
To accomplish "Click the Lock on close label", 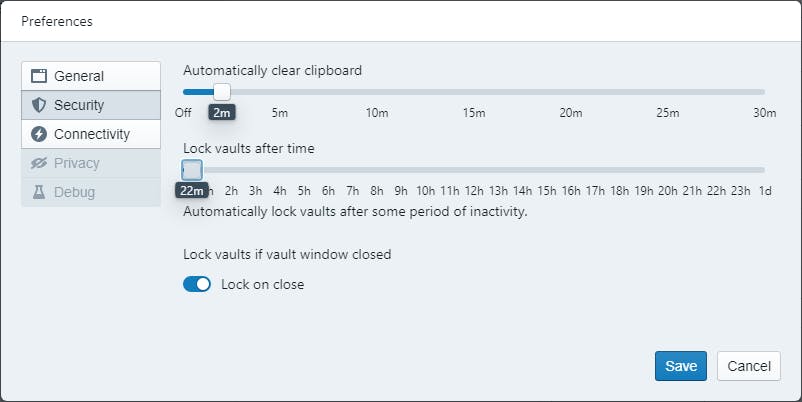I will pyautogui.click(x=262, y=284).
